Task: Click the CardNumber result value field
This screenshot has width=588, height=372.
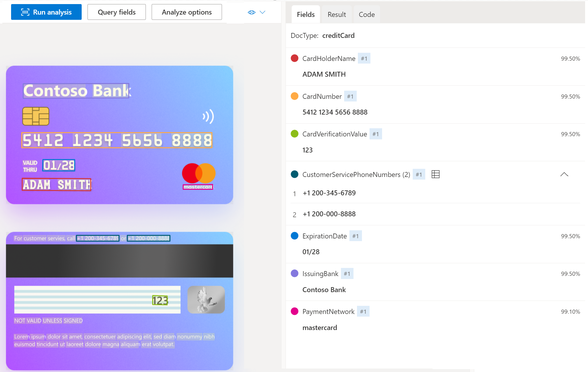Action: tap(335, 112)
